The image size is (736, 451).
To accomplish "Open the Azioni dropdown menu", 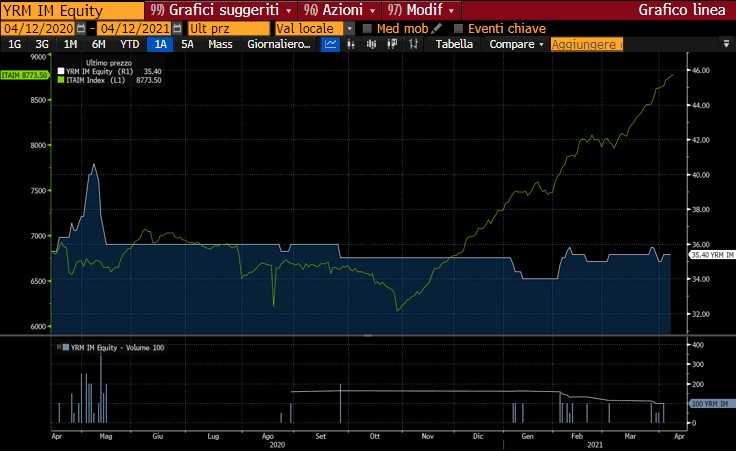I will coord(339,10).
